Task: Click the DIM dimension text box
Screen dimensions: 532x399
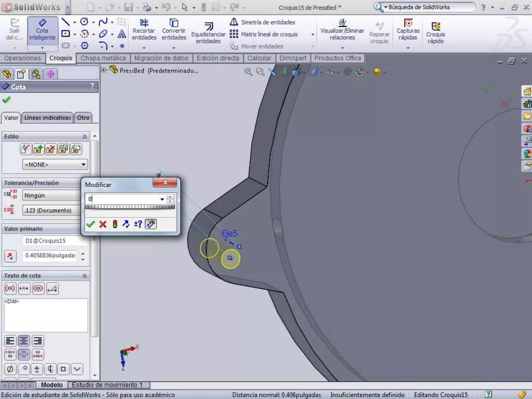Action: [x=46, y=315]
